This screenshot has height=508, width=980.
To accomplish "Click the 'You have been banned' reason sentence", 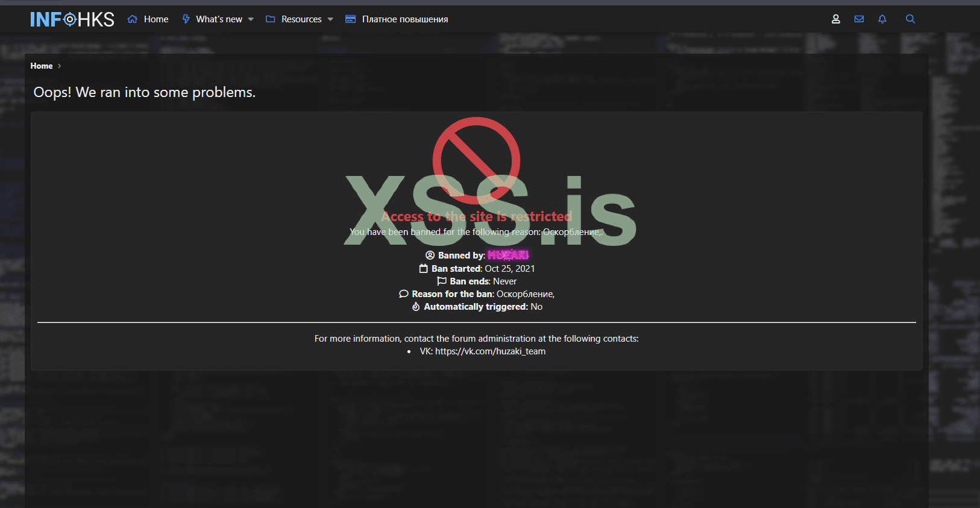I will [x=476, y=232].
